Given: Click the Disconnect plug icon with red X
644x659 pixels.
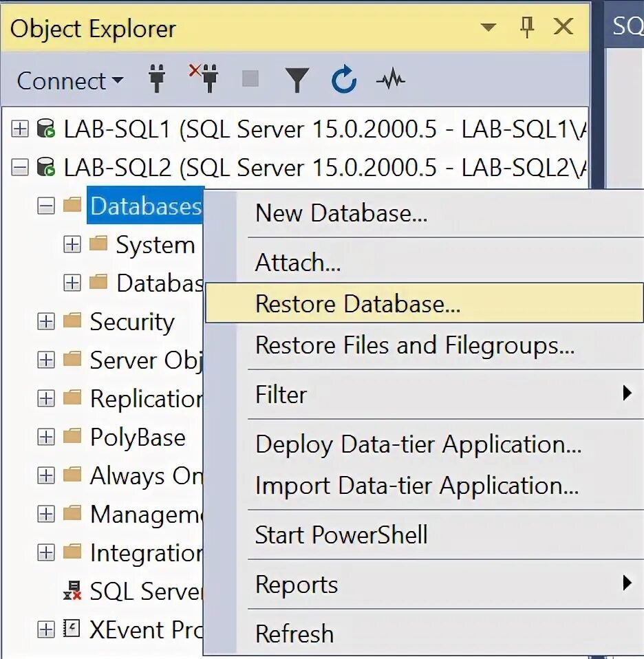Looking at the screenshot, I should tap(204, 78).
